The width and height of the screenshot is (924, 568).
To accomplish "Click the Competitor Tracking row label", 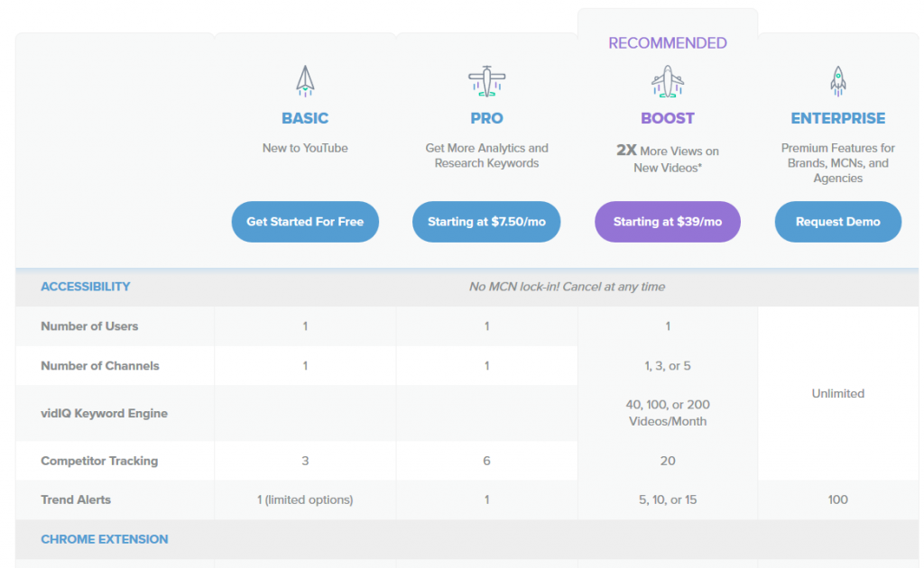I will [x=99, y=461].
